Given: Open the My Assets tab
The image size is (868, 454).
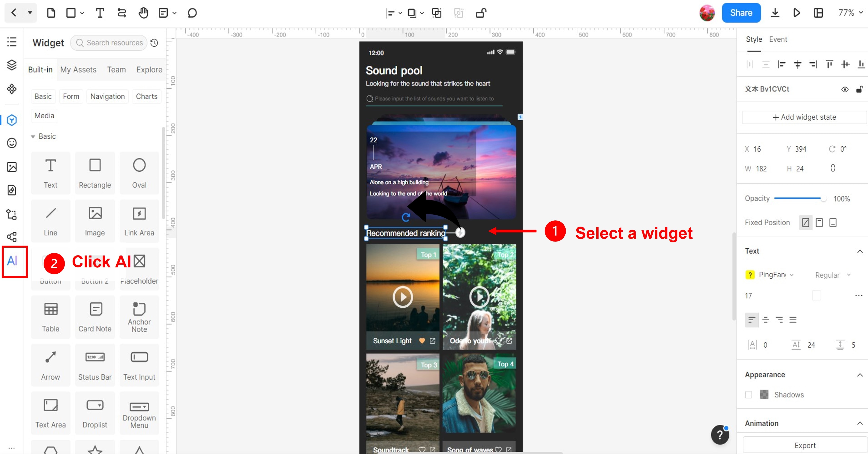Looking at the screenshot, I should (x=78, y=70).
